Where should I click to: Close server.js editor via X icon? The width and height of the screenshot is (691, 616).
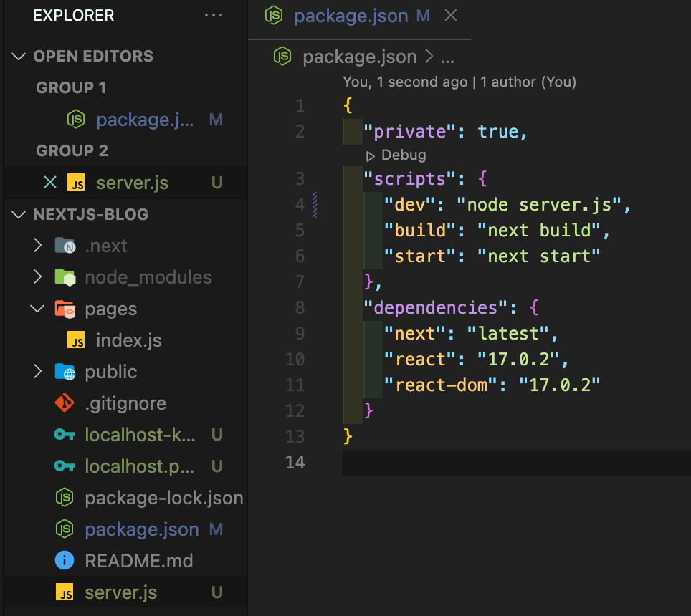(50, 182)
